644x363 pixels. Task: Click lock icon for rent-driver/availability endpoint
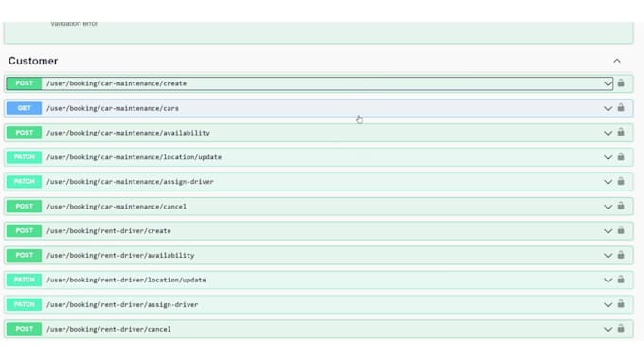pyautogui.click(x=621, y=255)
